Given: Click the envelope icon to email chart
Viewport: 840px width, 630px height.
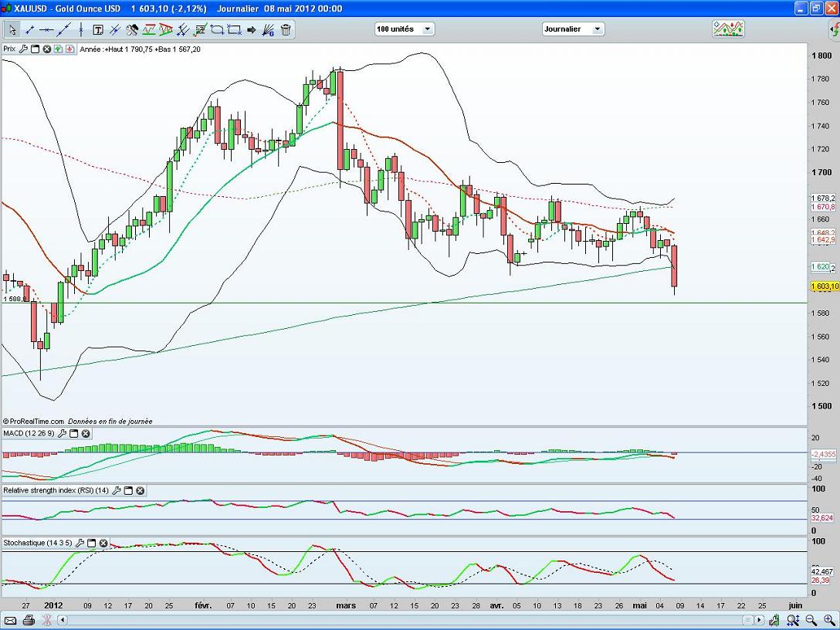Looking at the screenshot, I should 11,620.
